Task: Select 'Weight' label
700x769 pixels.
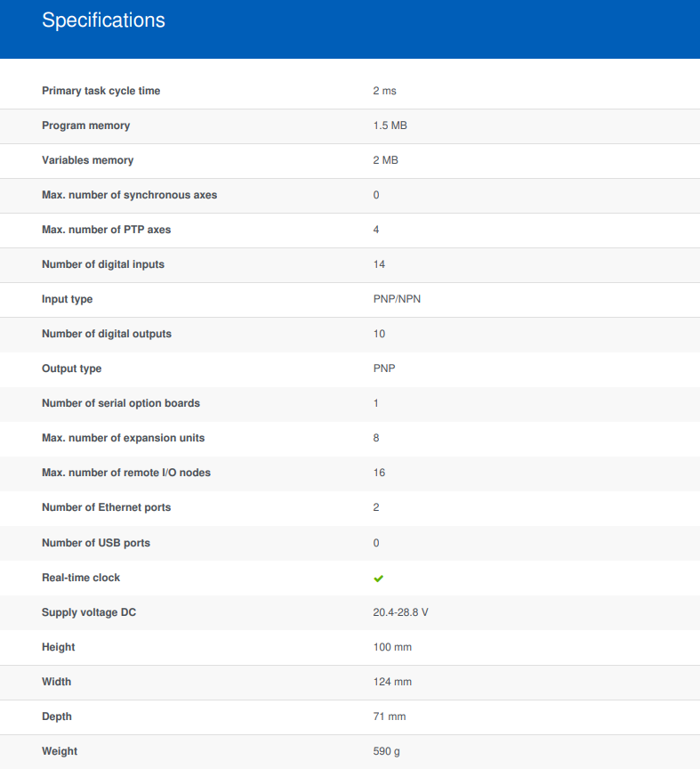Action: 60,752
